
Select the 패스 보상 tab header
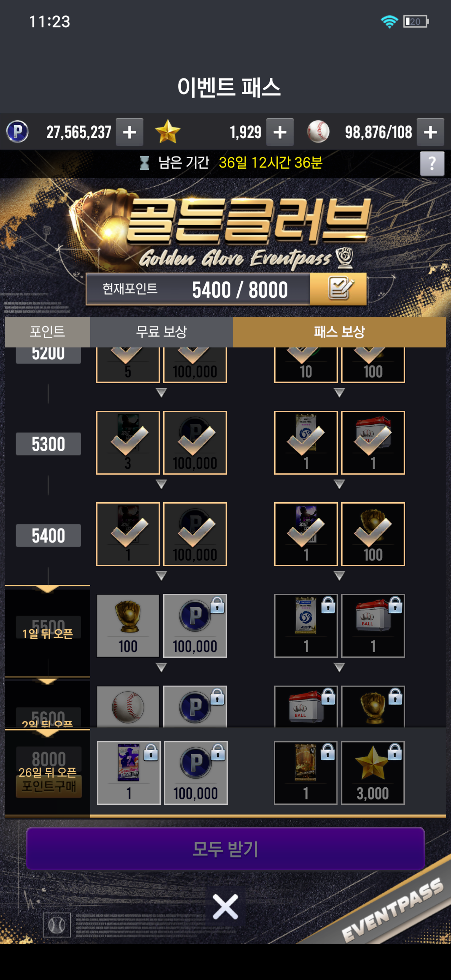(339, 332)
